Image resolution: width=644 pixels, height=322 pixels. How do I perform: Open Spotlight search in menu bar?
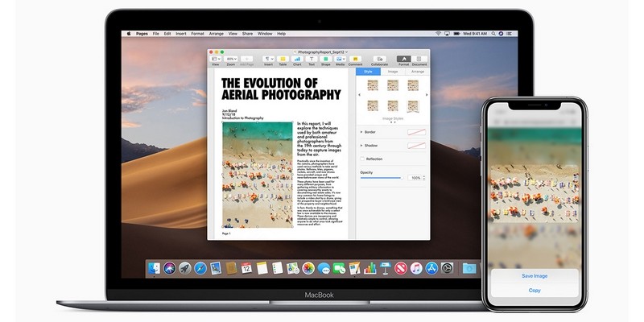point(494,34)
